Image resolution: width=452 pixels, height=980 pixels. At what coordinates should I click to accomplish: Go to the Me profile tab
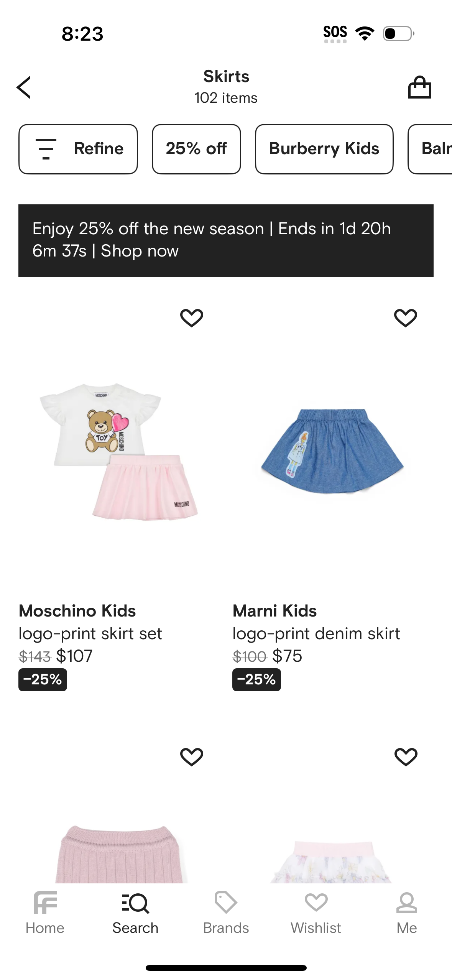click(x=406, y=913)
